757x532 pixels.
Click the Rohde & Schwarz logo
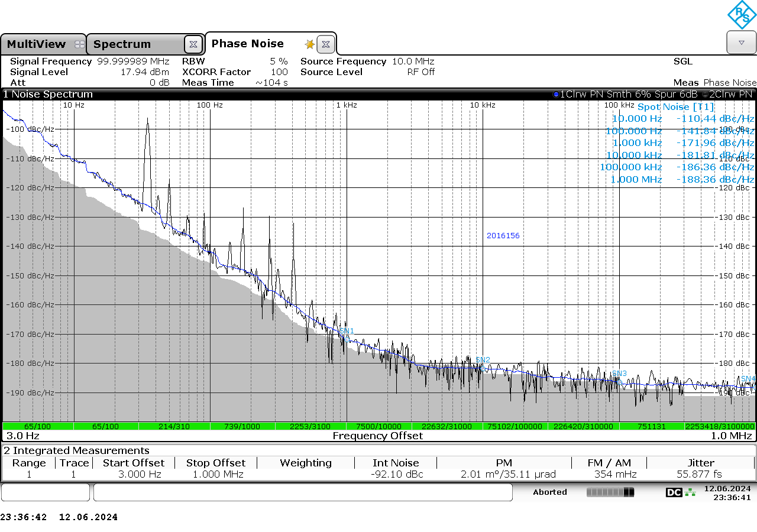[741, 15]
